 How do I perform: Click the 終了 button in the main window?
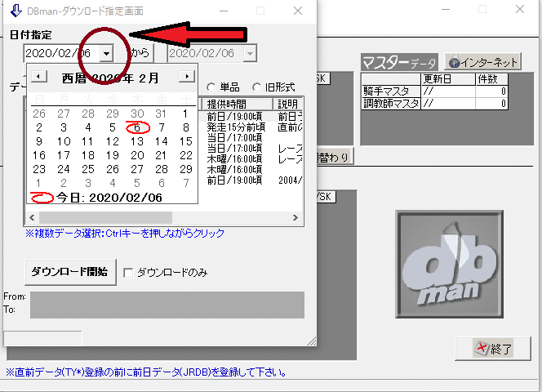(492, 349)
